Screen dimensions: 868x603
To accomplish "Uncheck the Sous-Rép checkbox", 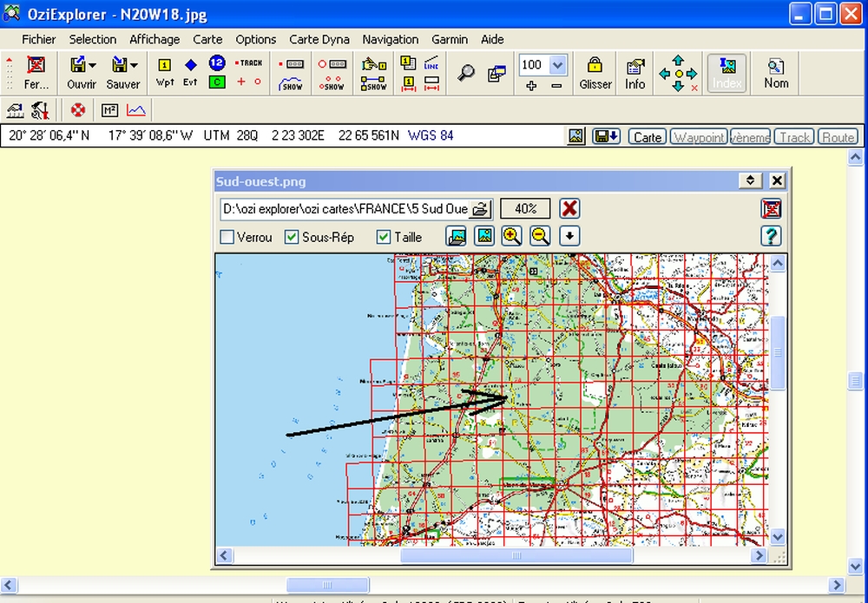I will coord(293,237).
